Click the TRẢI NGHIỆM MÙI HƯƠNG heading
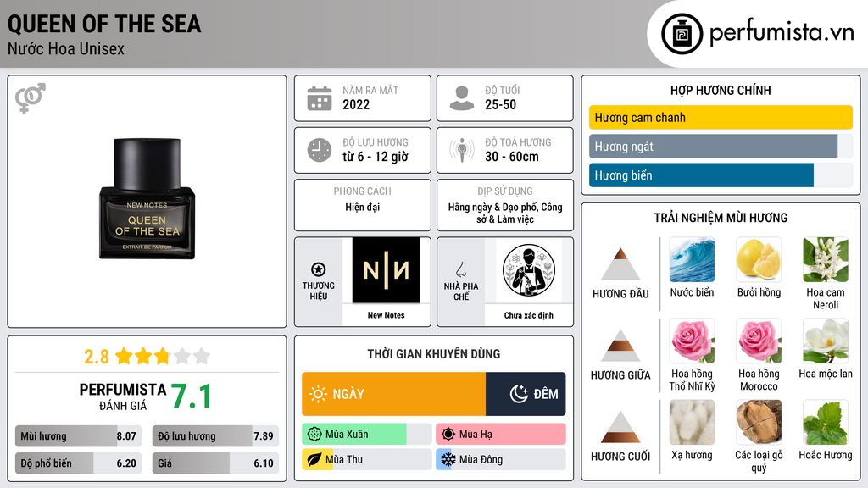The height and width of the screenshot is (488, 868). [x=721, y=218]
